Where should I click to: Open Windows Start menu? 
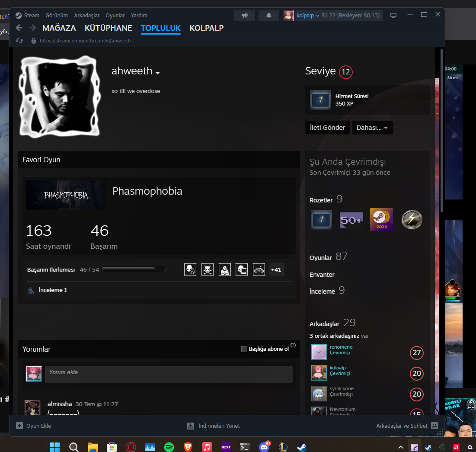pos(54,447)
